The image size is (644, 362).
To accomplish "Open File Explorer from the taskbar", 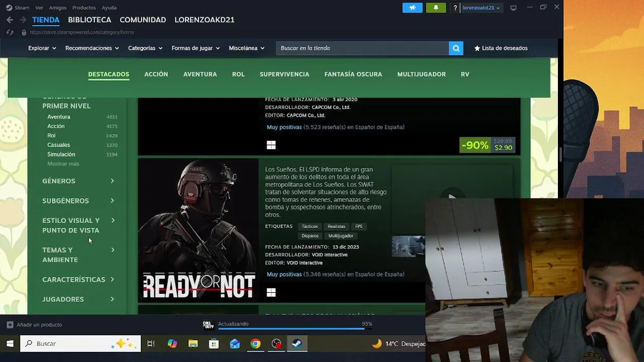I will 193,344.
